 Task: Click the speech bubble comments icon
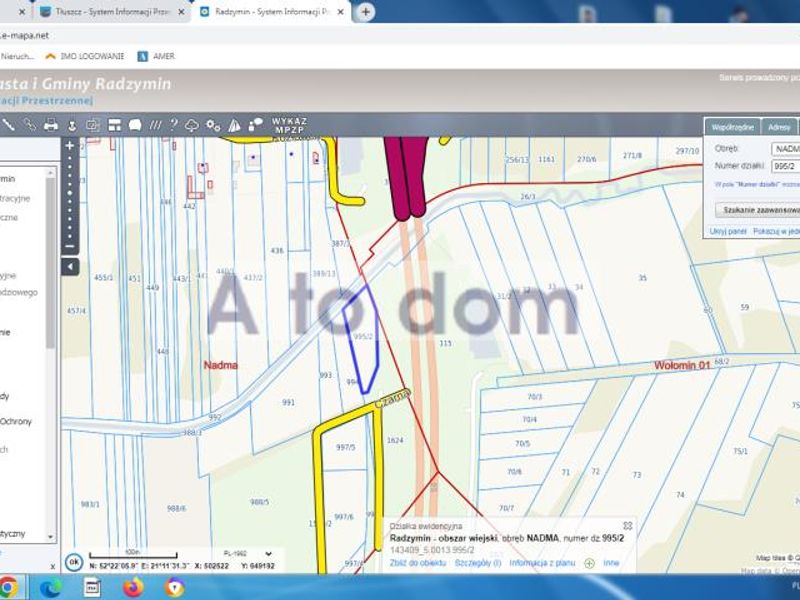coord(135,125)
